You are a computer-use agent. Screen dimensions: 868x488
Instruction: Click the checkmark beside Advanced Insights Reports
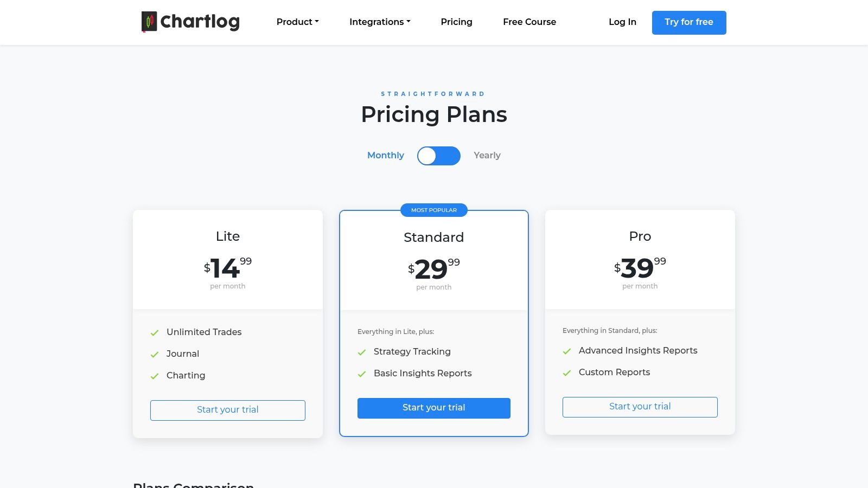coord(567,351)
